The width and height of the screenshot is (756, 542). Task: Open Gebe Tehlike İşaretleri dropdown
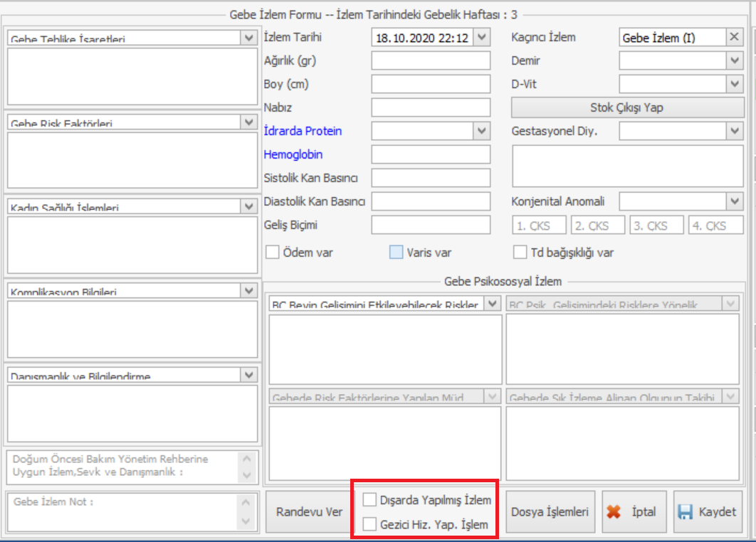pyautogui.click(x=248, y=38)
